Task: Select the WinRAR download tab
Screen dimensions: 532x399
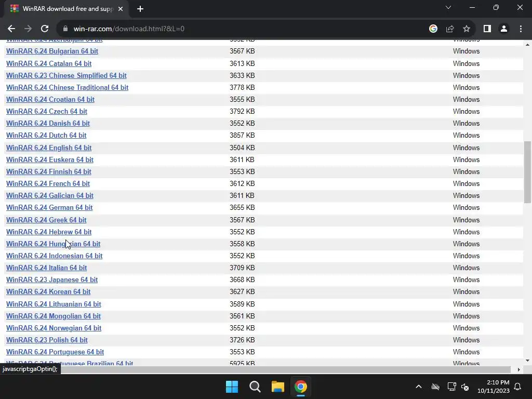Action: click(x=66, y=9)
